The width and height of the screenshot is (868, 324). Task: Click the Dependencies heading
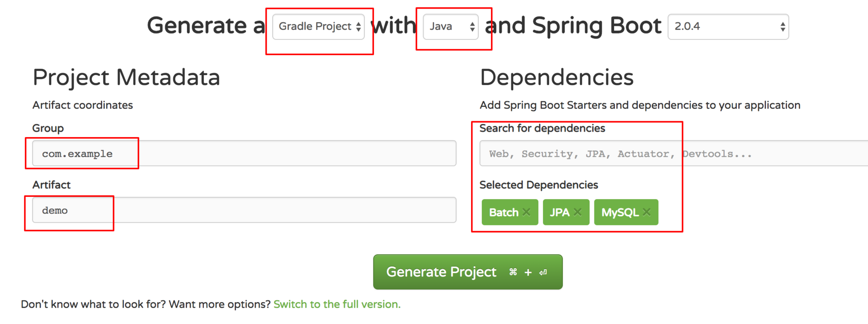point(557,77)
